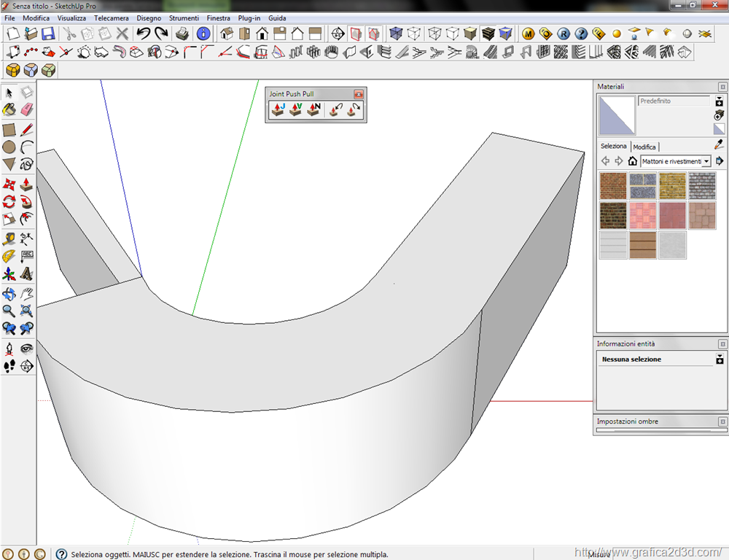Activate the Push/Pull tool

(27, 184)
